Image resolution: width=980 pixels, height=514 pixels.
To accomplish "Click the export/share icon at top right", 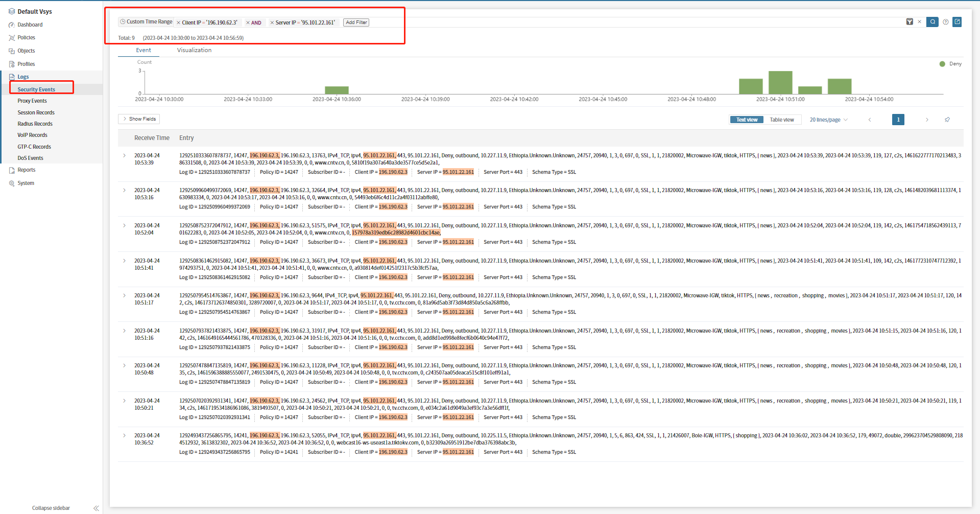I will tap(958, 22).
